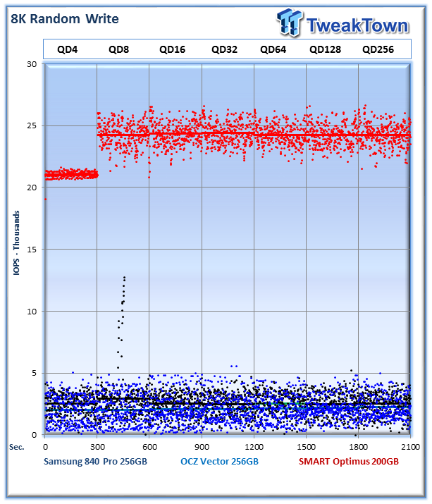This screenshot has height=504, width=432.
Task: Click the y-axis value 25
Action: tap(32, 125)
